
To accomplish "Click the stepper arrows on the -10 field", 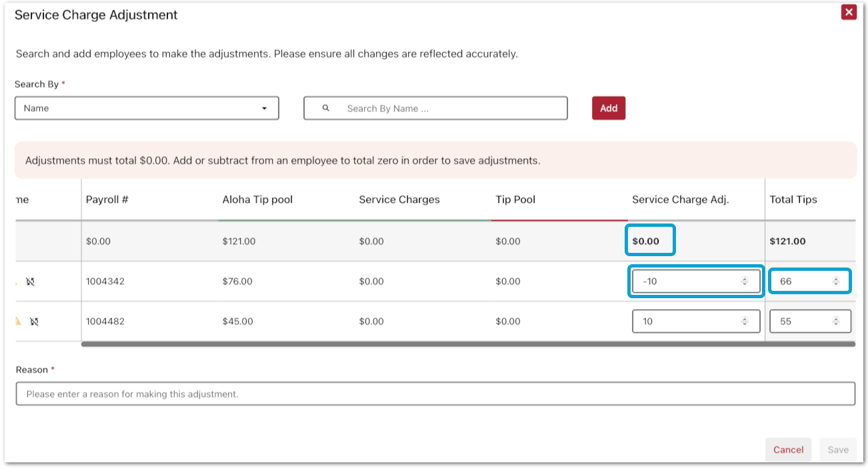I will (x=745, y=282).
